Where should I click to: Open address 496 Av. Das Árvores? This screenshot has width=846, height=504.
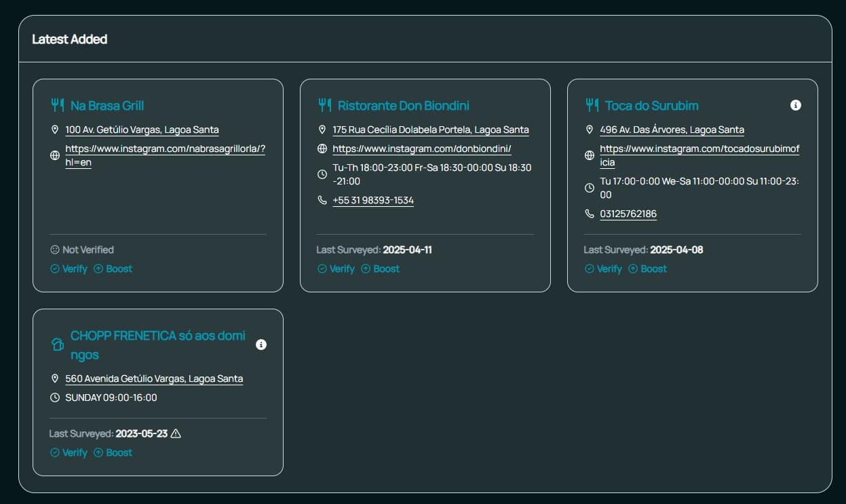tap(672, 130)
